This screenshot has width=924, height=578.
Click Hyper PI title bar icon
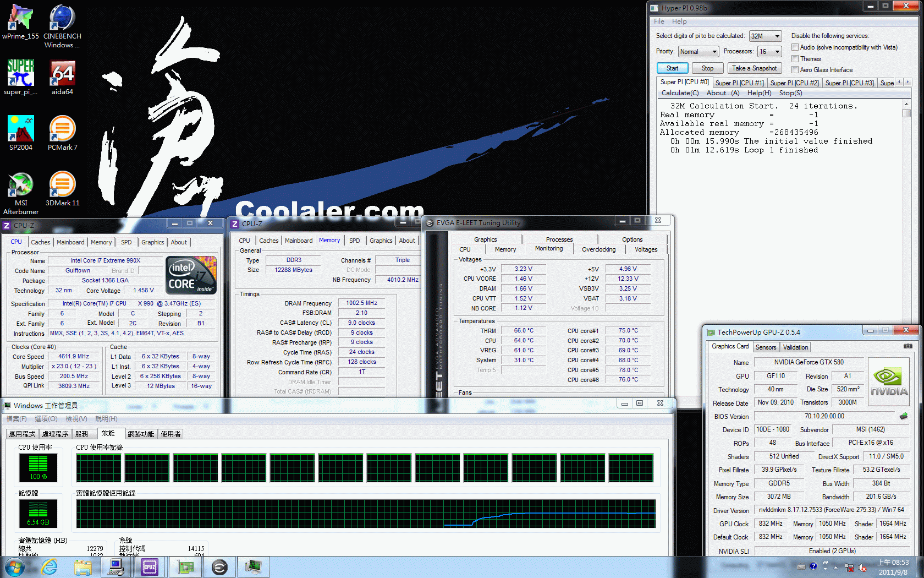[654, 8]
